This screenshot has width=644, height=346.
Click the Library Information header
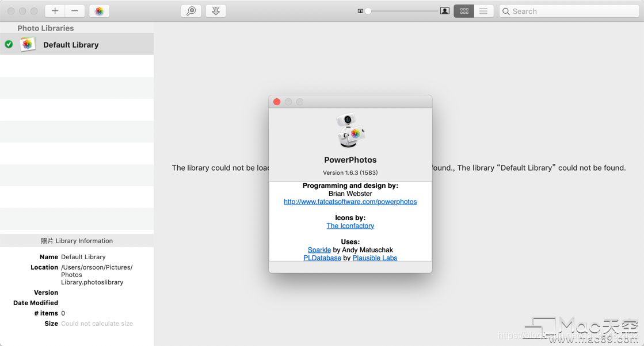point(77,241)
